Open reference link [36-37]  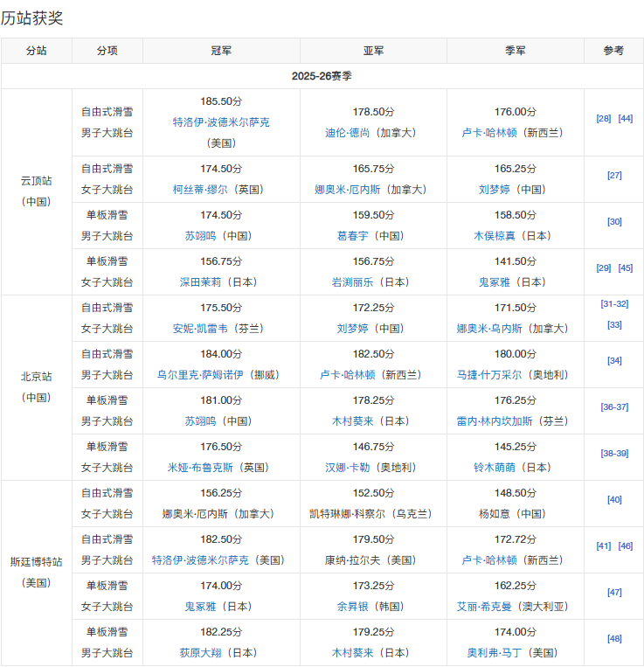click(x=614, y=407)
